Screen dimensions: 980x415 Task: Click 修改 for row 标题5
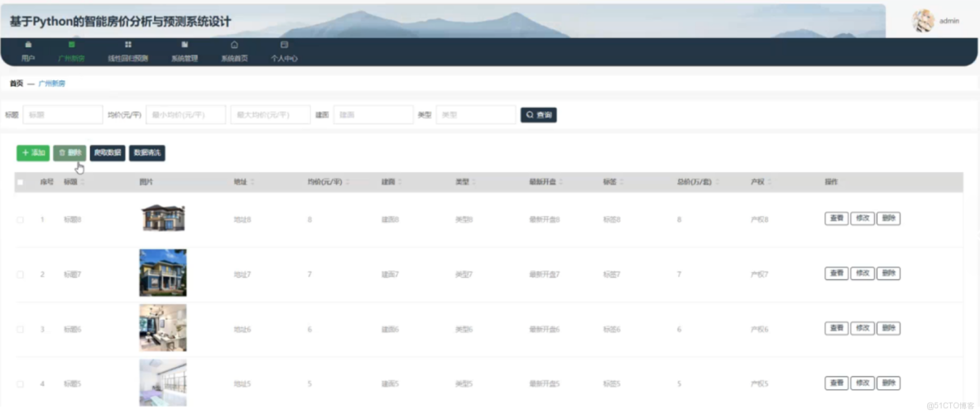[862, 383]
